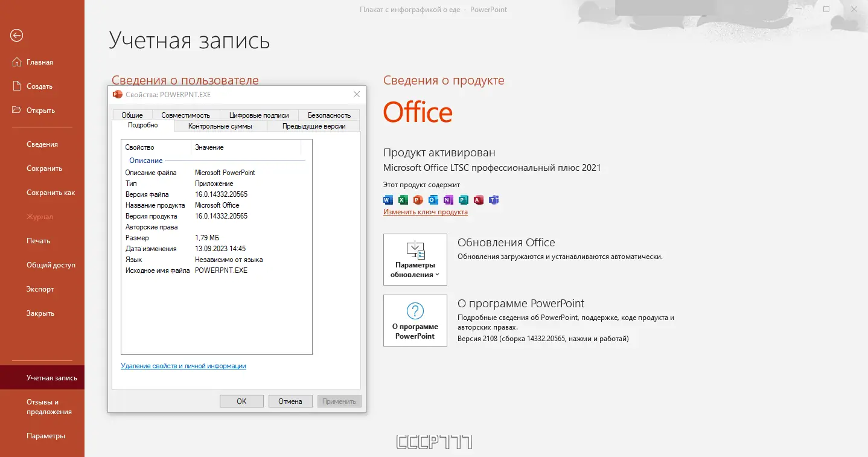Click the Изменить ключ продукта link
Screen dimensions: 868x457
point(426,212)
